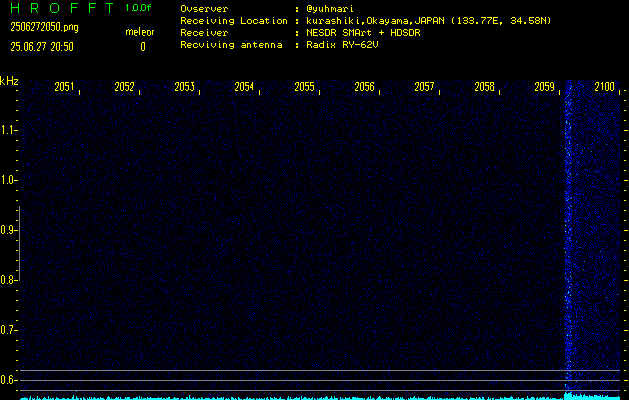Viewport: 629px width, 400px height.
Task: Click the Receiver label
Action: click(204, 33)
